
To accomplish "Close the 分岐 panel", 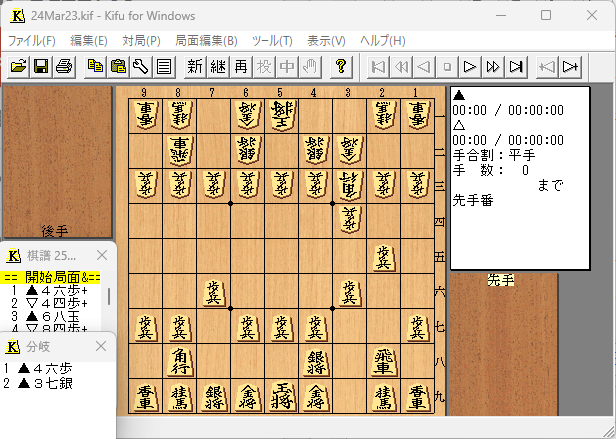I will 101,346.
